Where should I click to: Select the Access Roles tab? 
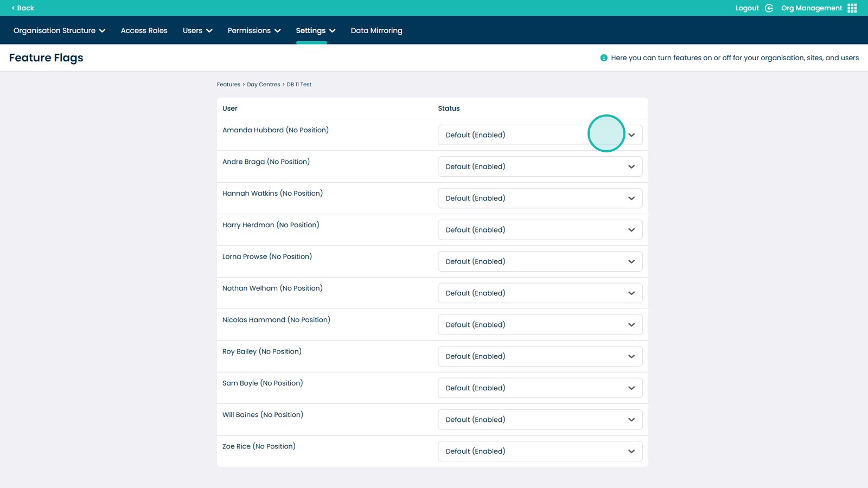(144, 30)
